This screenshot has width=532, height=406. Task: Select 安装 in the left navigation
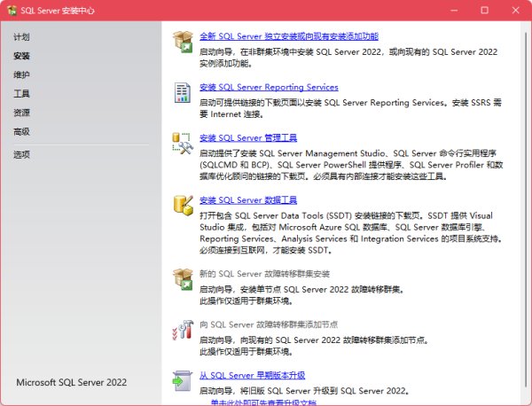(21, 56)
